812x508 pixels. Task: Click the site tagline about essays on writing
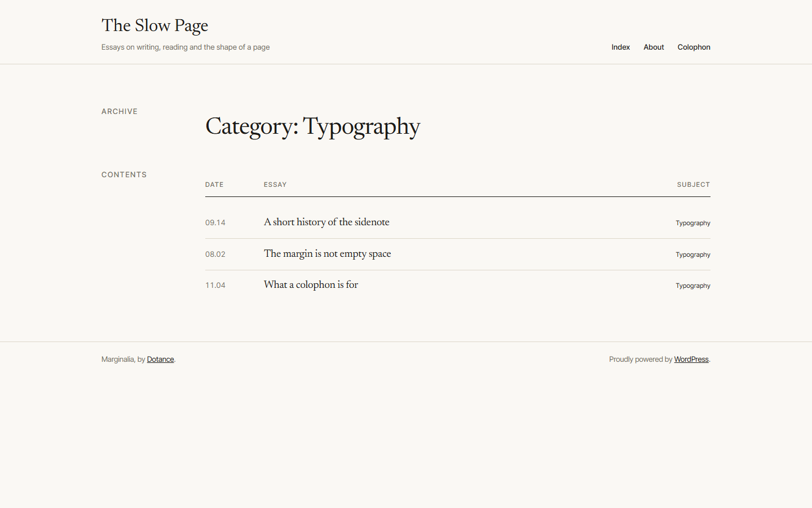point(186,47)
